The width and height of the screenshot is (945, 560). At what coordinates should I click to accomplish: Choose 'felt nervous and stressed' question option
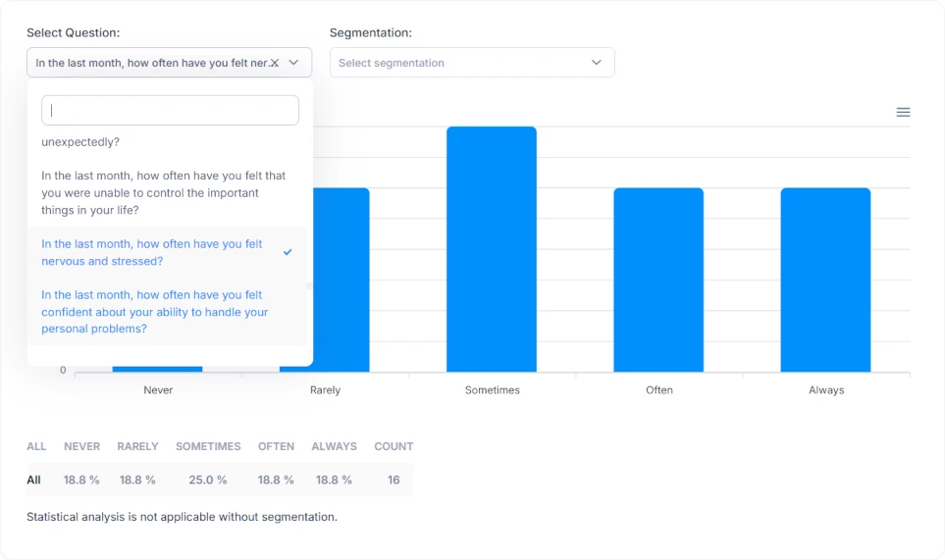point(167,252)
